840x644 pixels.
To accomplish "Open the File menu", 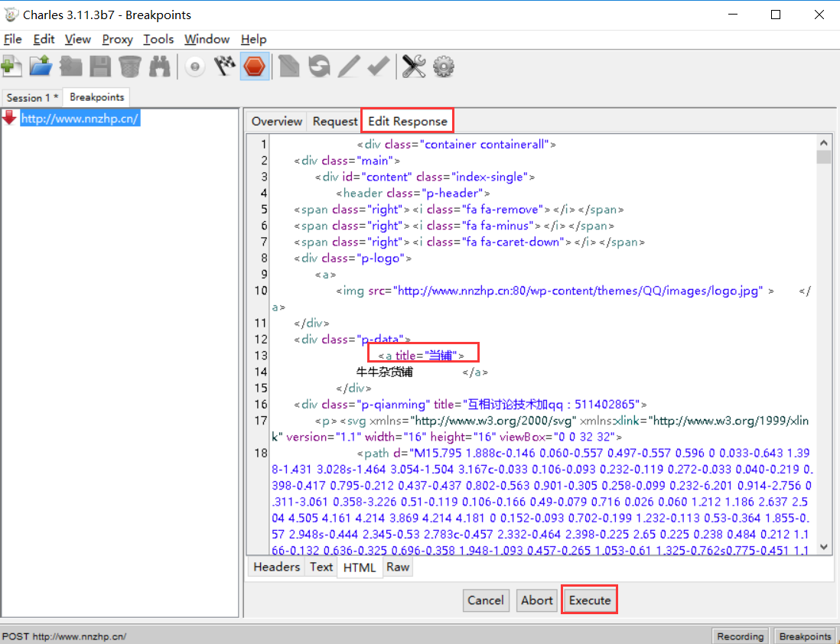I will click(x=13, y=39).
